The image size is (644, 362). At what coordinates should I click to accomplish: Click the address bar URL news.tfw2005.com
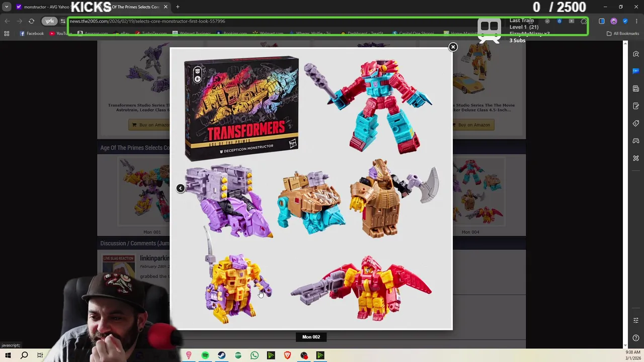pos(147,21)
